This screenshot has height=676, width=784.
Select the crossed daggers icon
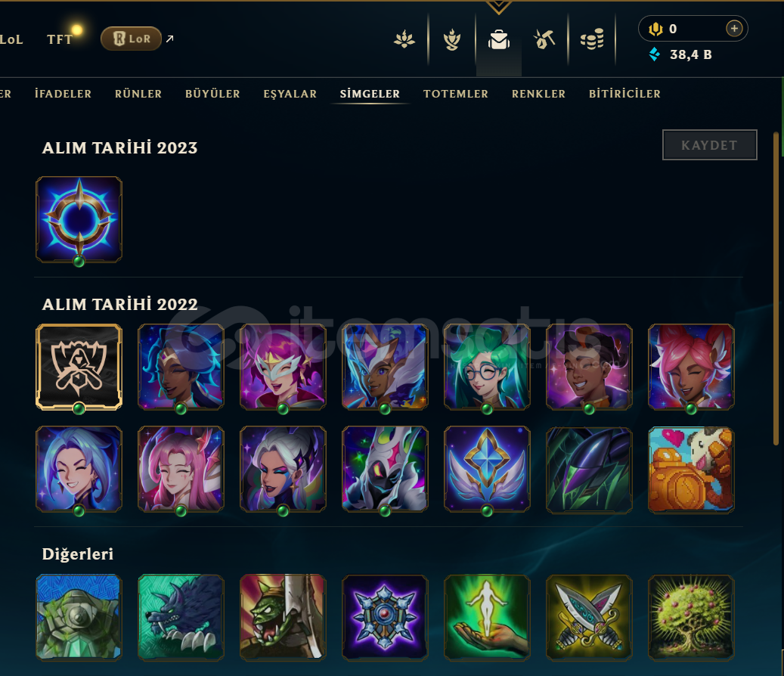point(589,618)
